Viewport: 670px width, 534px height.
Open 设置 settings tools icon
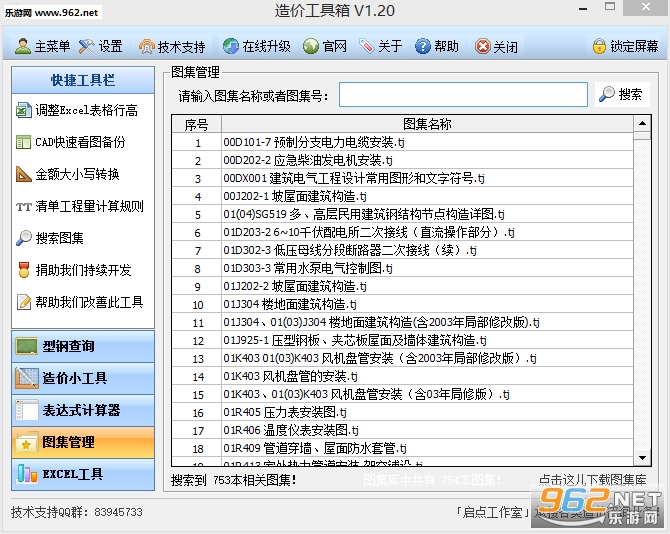(x=86, y=46)
